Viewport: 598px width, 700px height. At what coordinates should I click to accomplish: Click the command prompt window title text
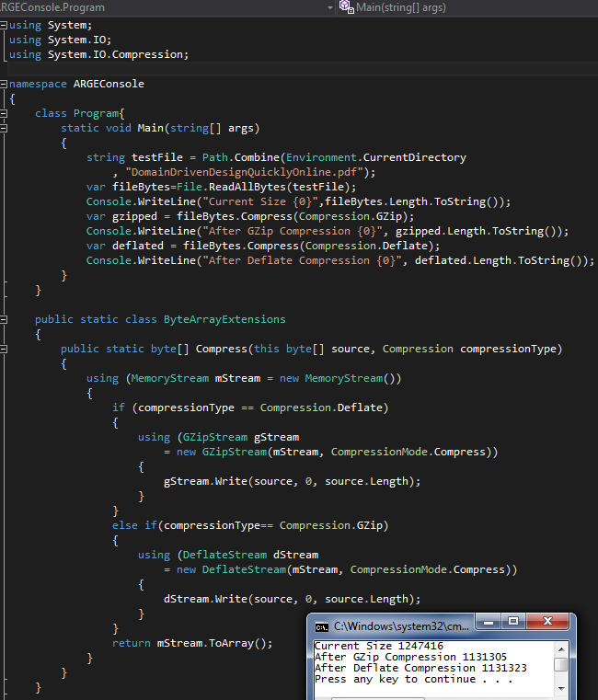(x=402, y=626)
